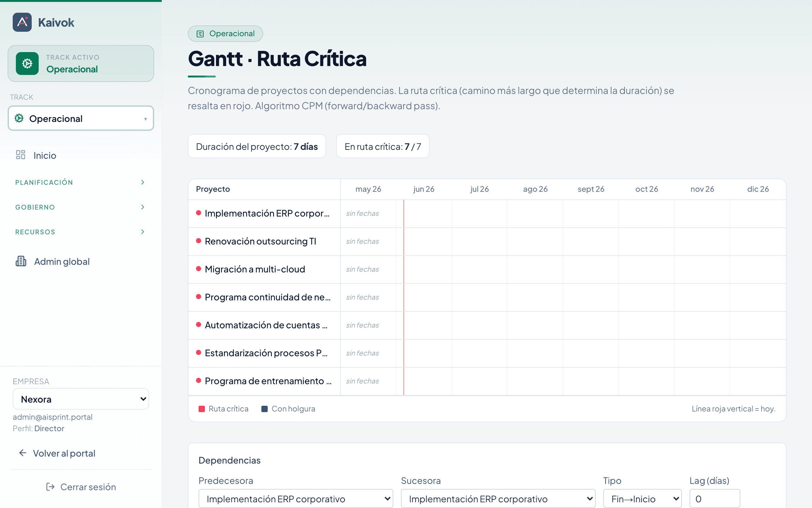Click the today line in the Implementación ERP row

[x=404, y=213]
